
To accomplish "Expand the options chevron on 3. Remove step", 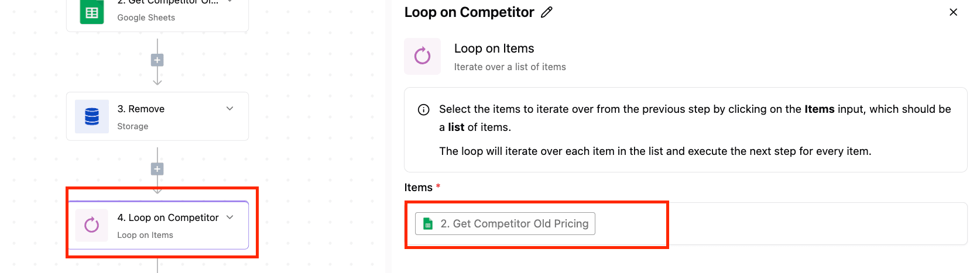I will pos(230,109).
